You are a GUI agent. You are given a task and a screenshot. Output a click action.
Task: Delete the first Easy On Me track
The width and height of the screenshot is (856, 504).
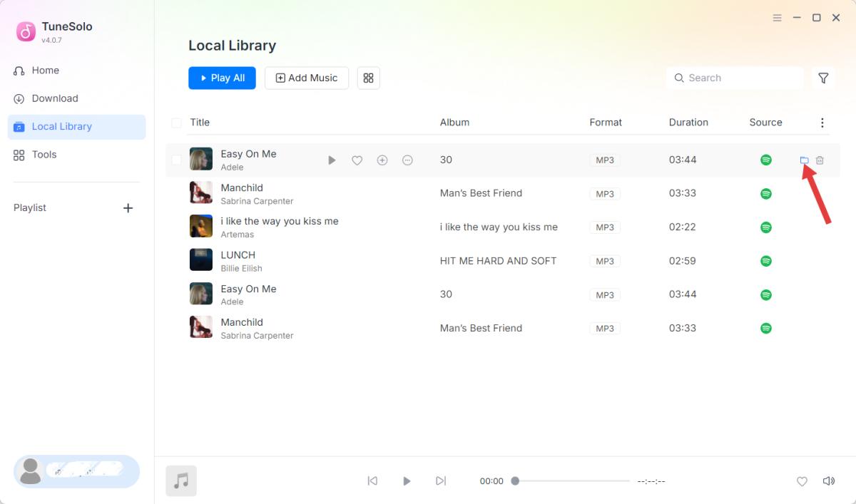(820, 160)
